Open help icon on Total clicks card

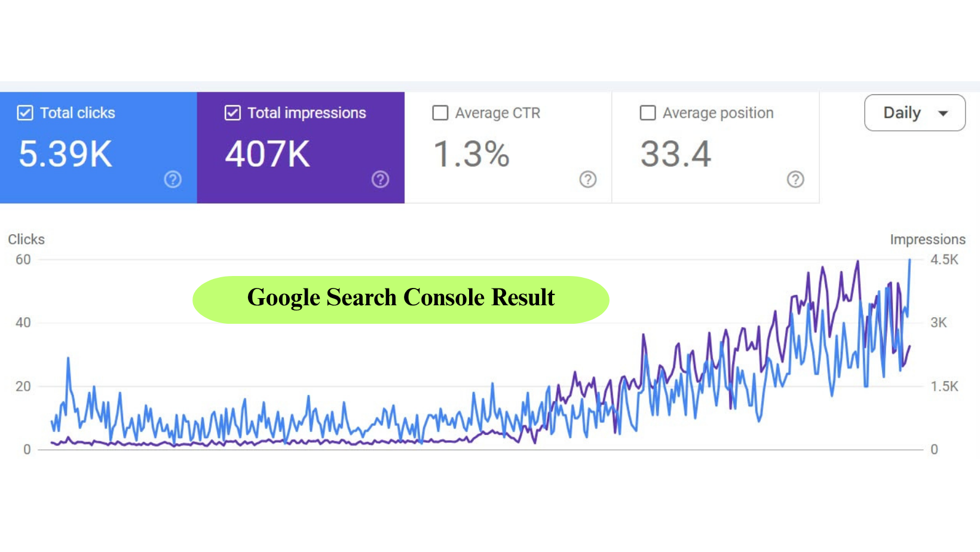pos(173,179)
